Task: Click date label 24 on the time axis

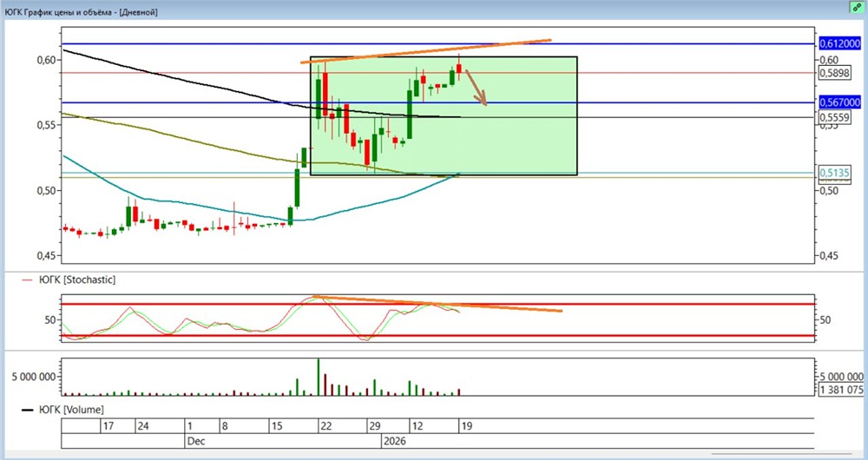Action: coord(143,427)
